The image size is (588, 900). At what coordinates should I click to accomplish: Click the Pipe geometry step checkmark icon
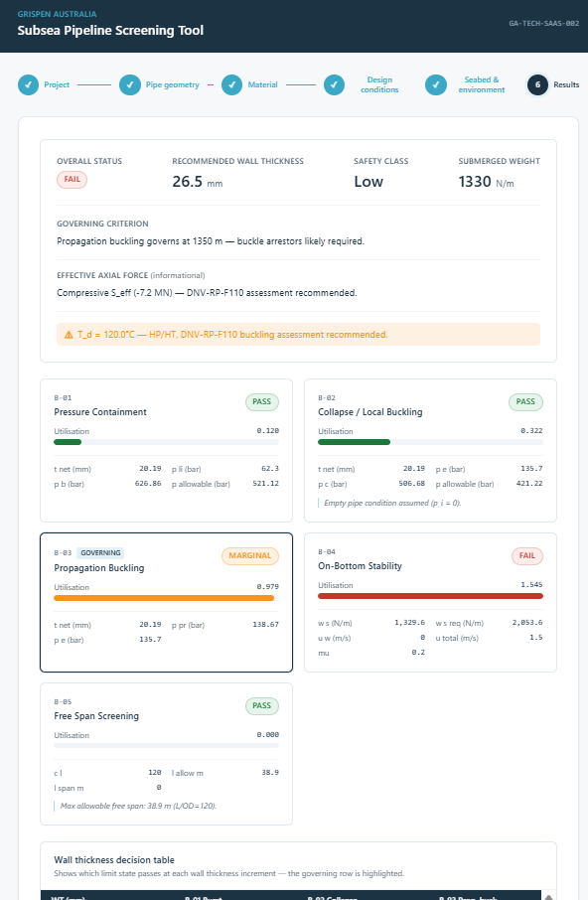(130, 85)
